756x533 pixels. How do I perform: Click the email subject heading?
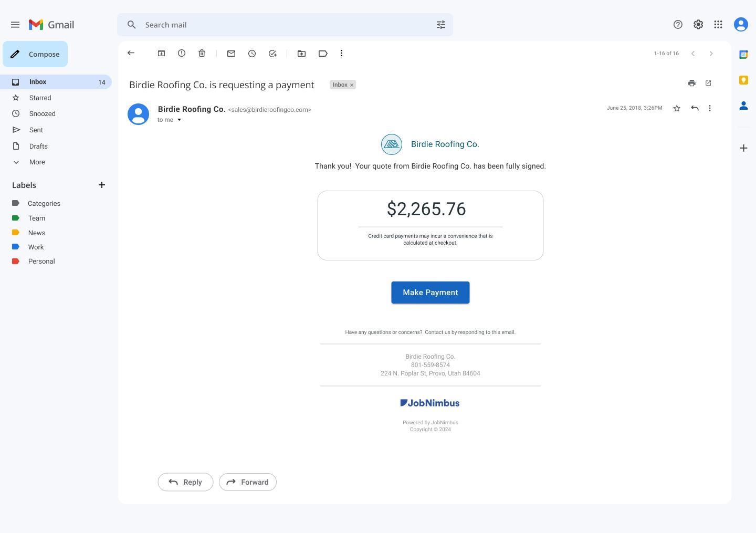(222, 85)
